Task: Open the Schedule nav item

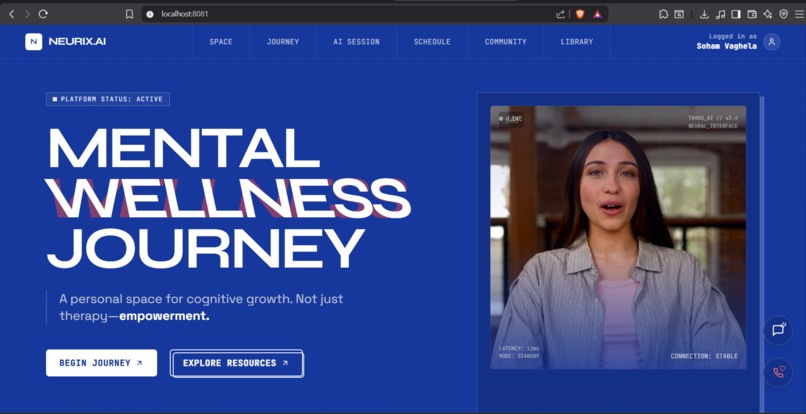Action: [432, 42]
